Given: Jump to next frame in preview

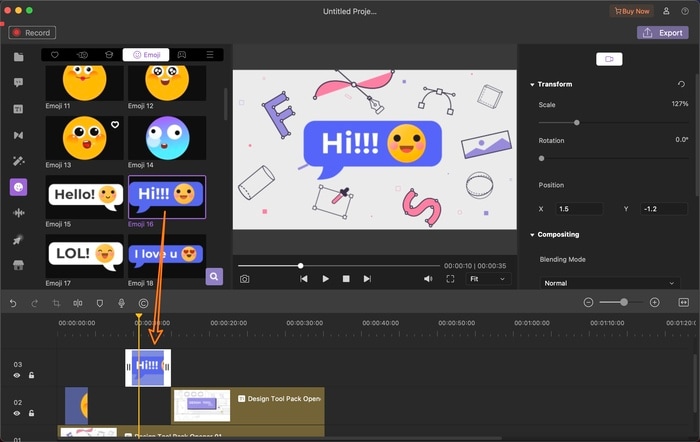Looking at the screenshot, I should [367, 279].
